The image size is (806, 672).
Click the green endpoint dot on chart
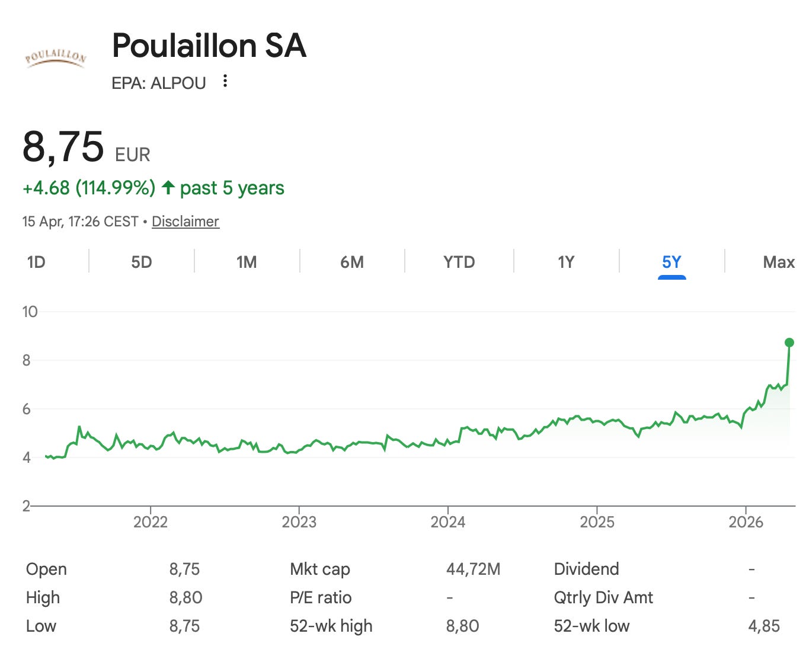click(789, 343)
